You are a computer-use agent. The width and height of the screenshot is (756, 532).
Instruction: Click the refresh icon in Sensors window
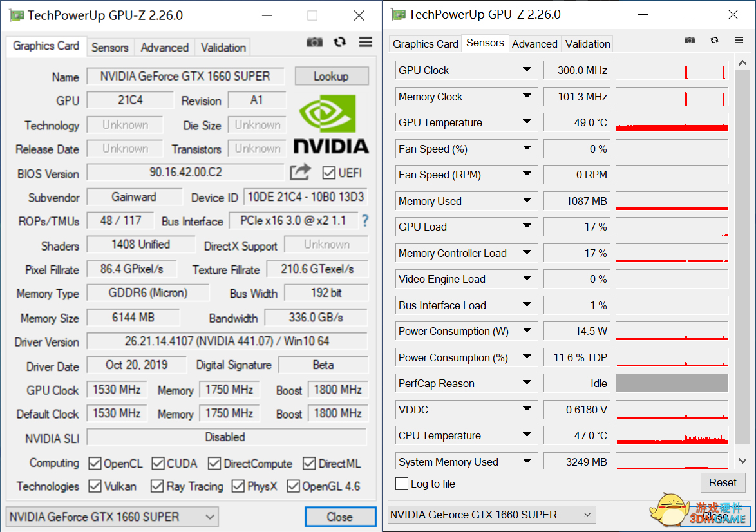click(x=715, y=40)
